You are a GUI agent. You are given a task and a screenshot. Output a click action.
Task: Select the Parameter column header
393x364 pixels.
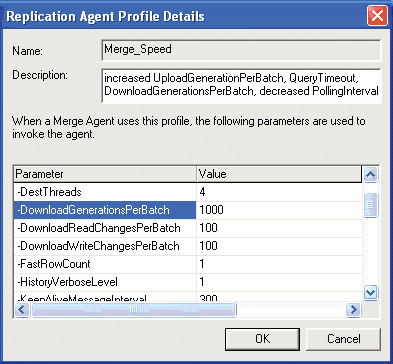105,174
